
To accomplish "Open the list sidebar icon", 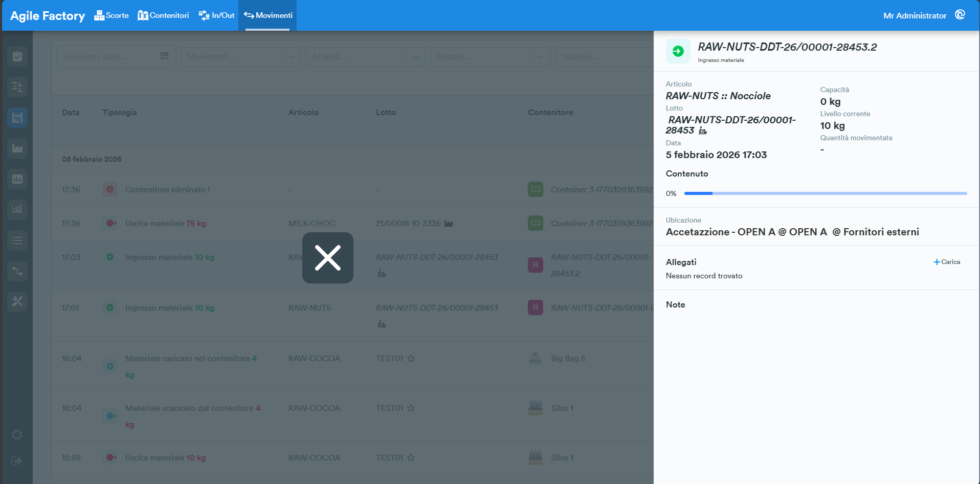I will [17, 240].
